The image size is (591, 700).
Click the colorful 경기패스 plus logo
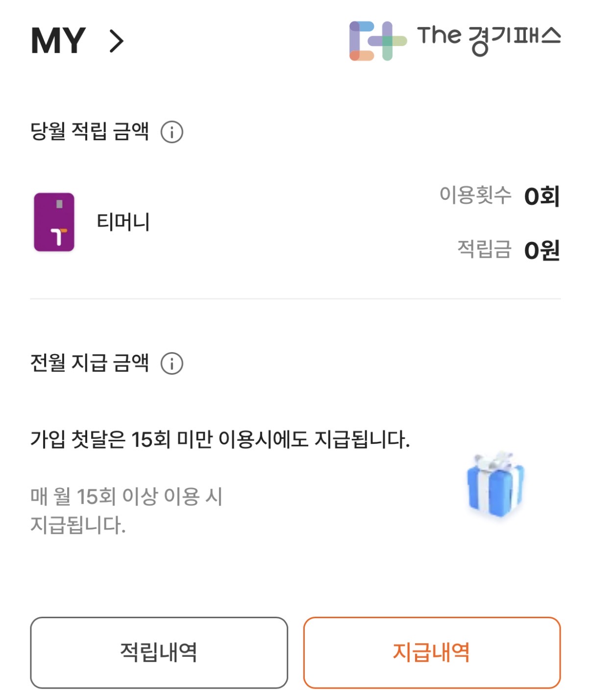tap(377, 41)
